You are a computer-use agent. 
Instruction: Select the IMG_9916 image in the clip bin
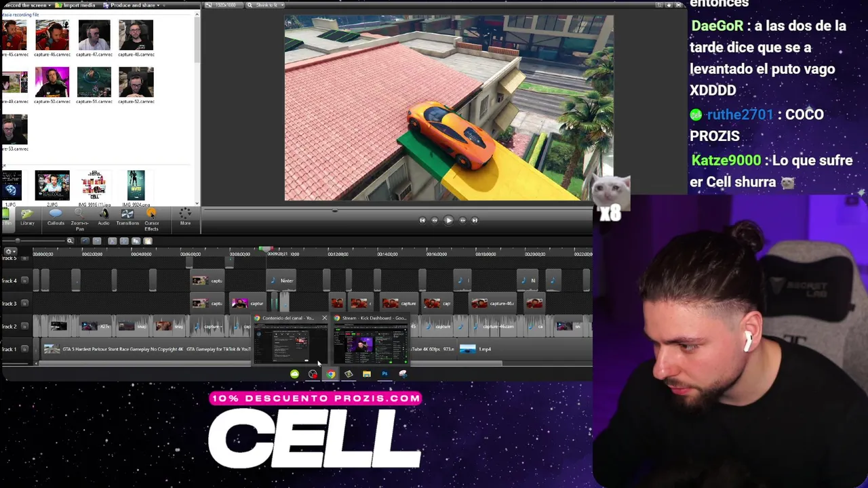click(94, 188)
